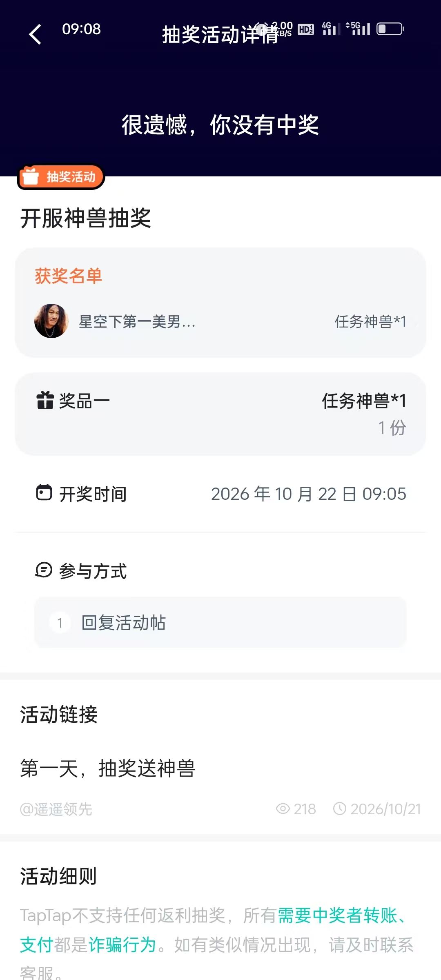Tap the 诈骗行为 highlighted text
This screenshot has width=441, height=980.
coord(122,945)
